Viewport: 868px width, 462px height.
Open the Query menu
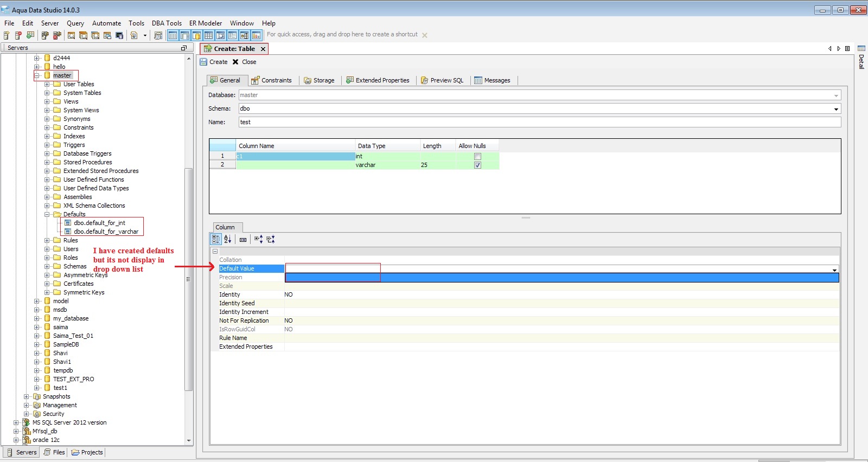pyautogui.click(x=75, y=23)
